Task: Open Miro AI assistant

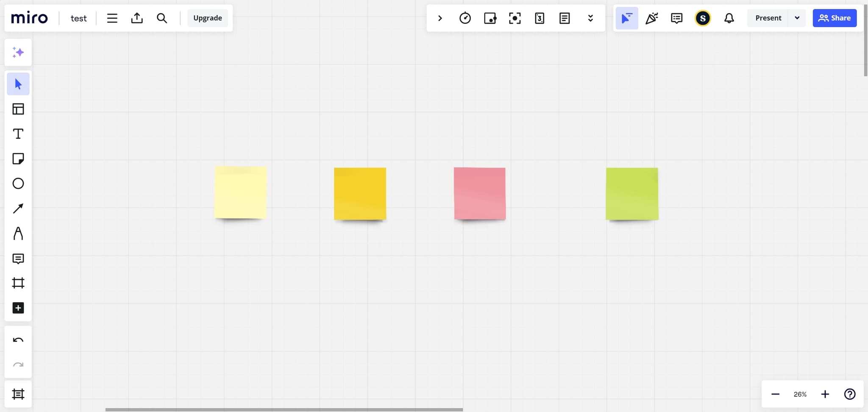Action: 18,52
